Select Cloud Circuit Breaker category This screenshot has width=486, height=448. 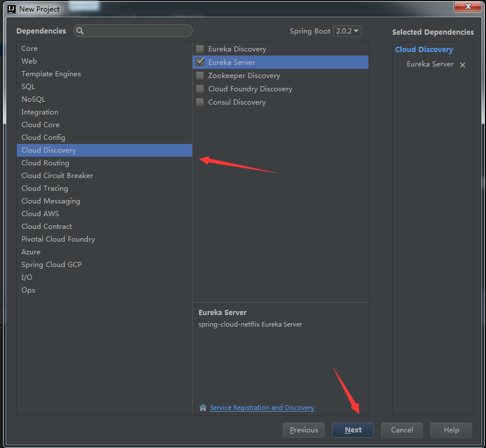coord(105,176)
